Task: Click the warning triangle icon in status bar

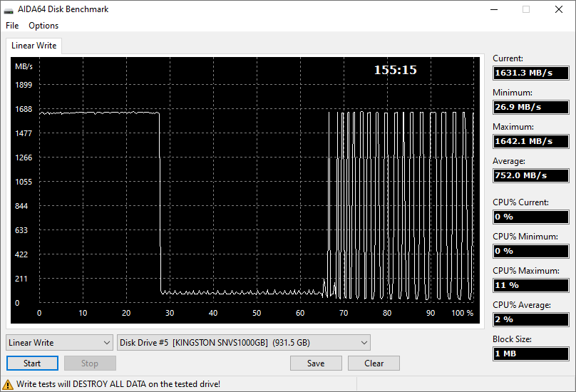Action: [x=7, y=385]
